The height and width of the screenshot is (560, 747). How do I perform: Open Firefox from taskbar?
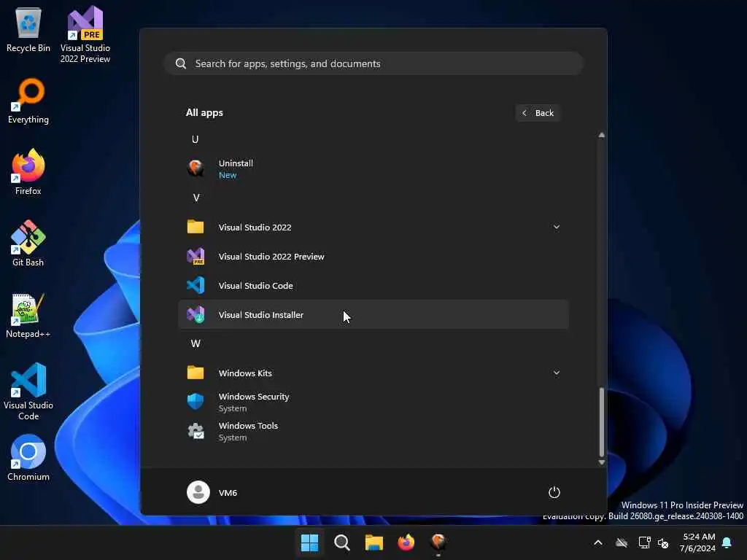coord(406,542)
